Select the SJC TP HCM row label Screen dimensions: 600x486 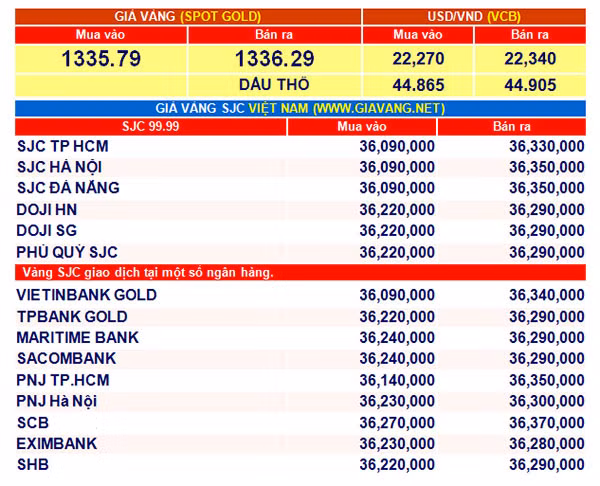click(x=63, y=147)
